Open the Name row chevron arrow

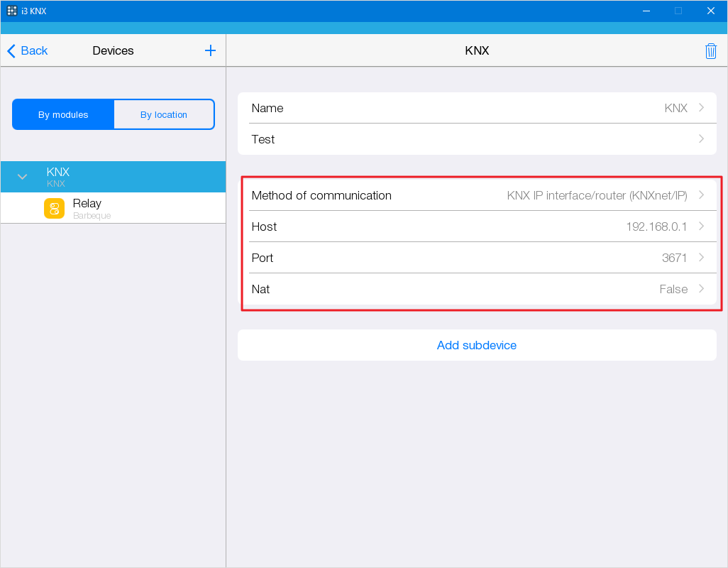click(701, 108)
